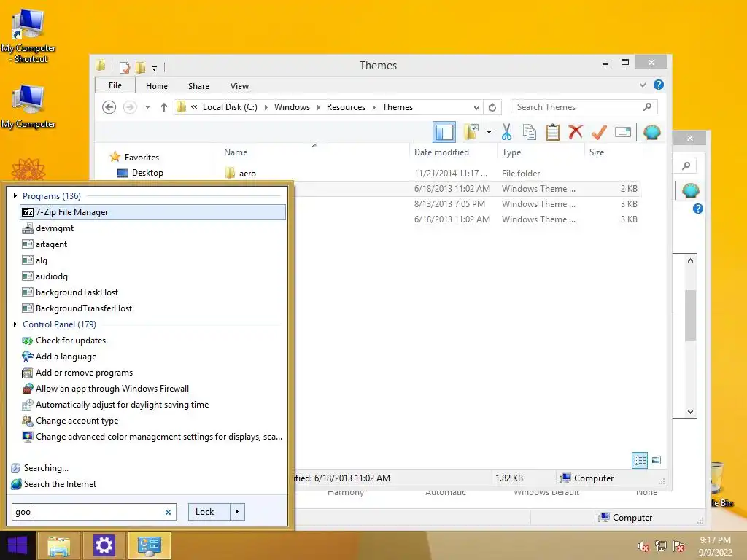Go back with the Back arrow button
747x560 pixels.
tap(109, 107)
